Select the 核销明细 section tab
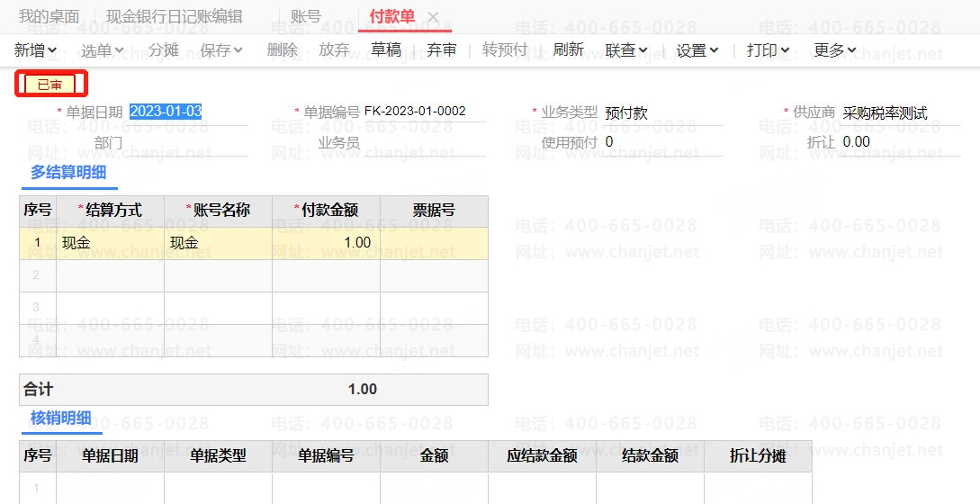The height and width of the screenshot is (504, 980). (x=61, y=418)
